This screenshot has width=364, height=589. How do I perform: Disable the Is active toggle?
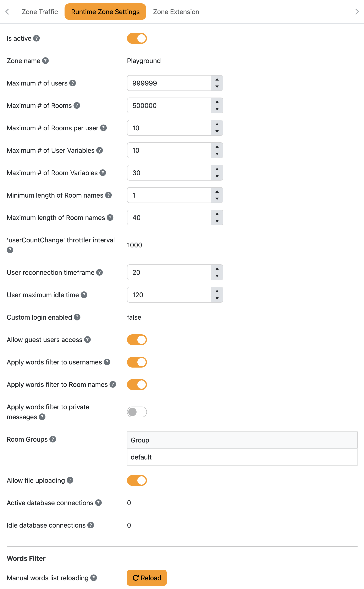tap(137, 38)
